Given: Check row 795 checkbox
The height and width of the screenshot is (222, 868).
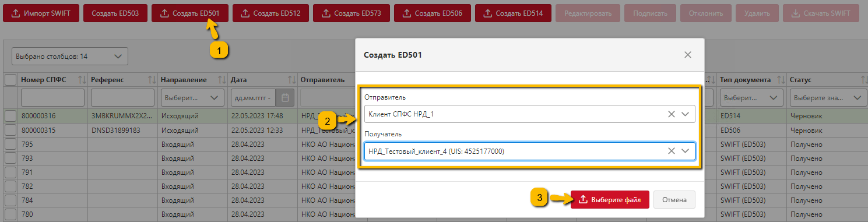Looking at the screenshot, I should tap(10, 144).
